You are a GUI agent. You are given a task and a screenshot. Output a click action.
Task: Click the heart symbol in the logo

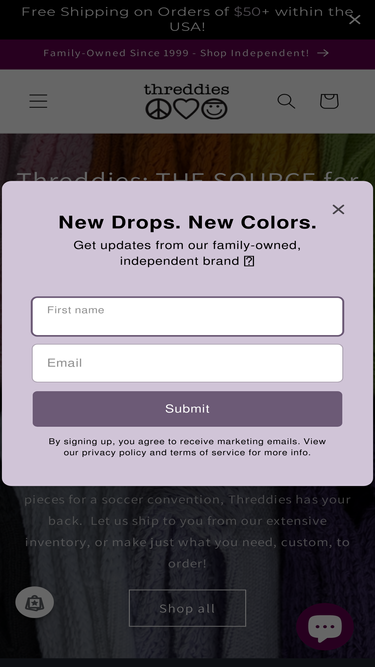coord(186,109)
